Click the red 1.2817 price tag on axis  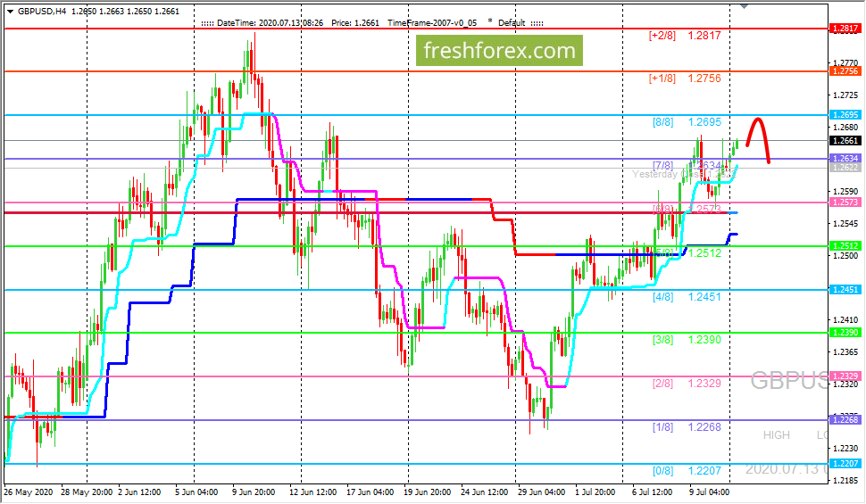coord(845,29)
